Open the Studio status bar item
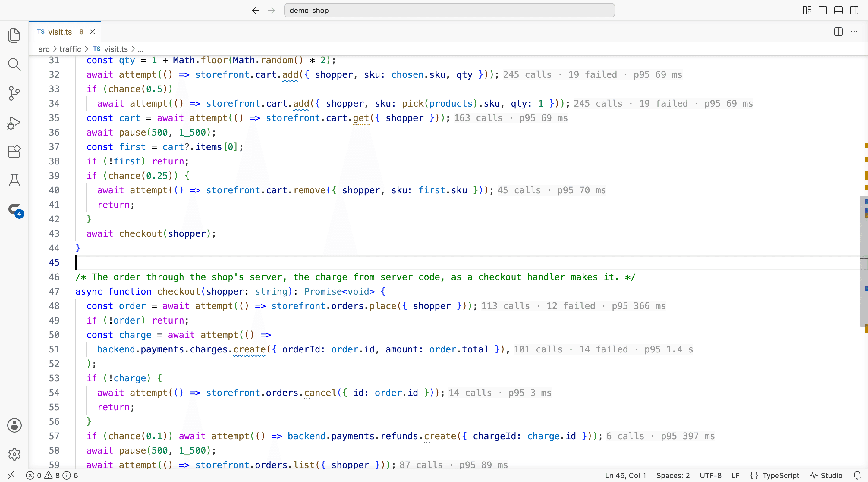Image resolution: width=868 pixels, height=482 pixels. point(826,475)
